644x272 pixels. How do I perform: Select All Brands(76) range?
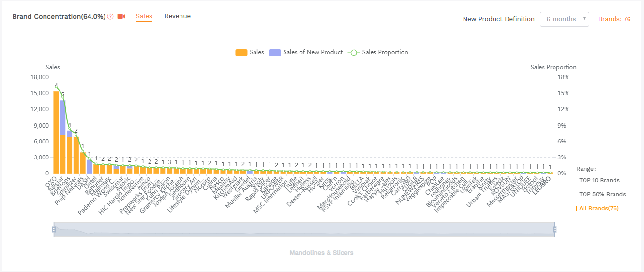599,208
